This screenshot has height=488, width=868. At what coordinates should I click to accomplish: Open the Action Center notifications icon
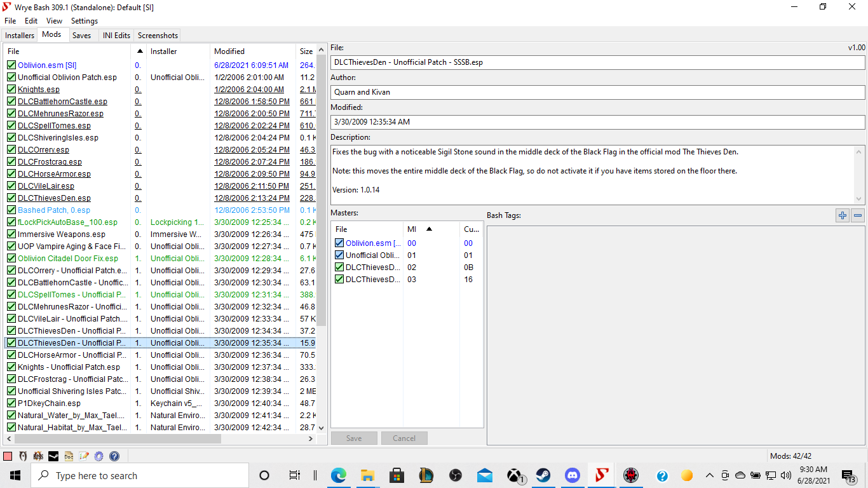[848, 475]
